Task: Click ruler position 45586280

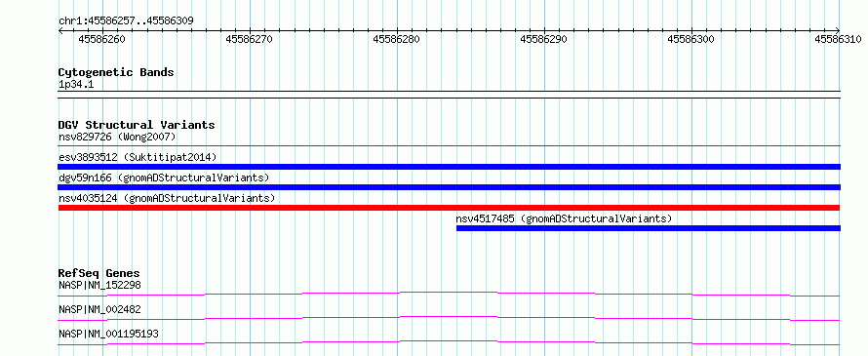Action: point(396,39)
